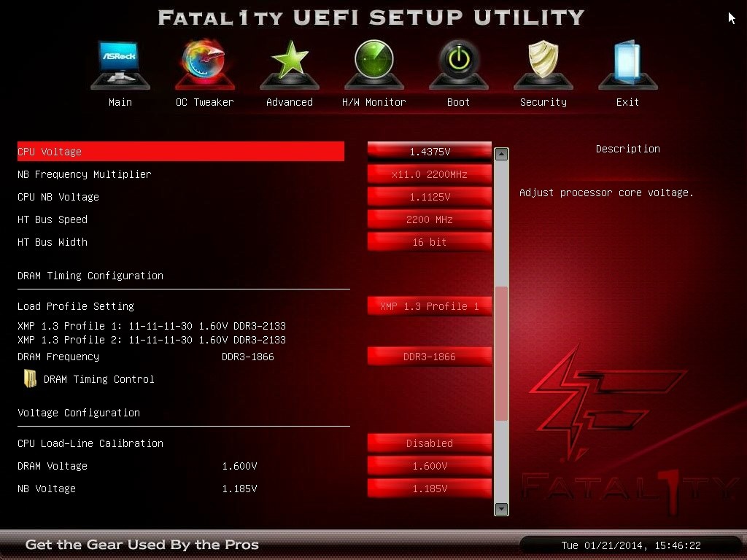Viewport: 747px width, 560px height.
Task: Click 'Adjust processor core voltage.' description text
Action: point(606,192)
